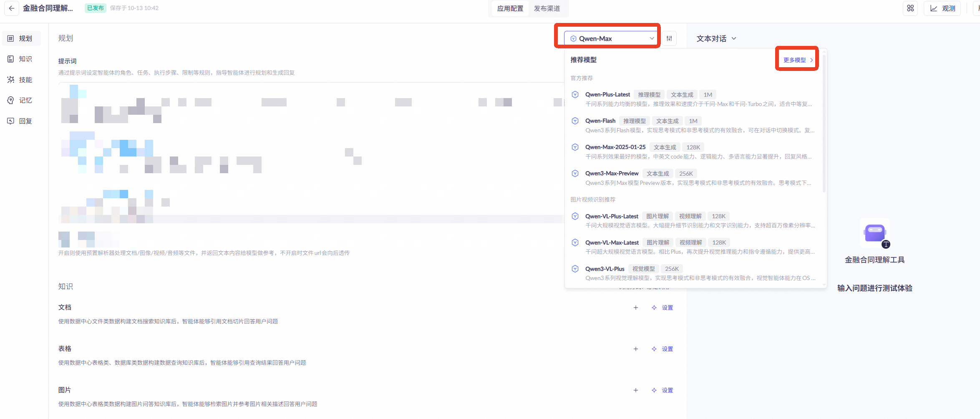Open the 更多模型 link
This screenshot has width=980, height=419.
click(798, 60)
